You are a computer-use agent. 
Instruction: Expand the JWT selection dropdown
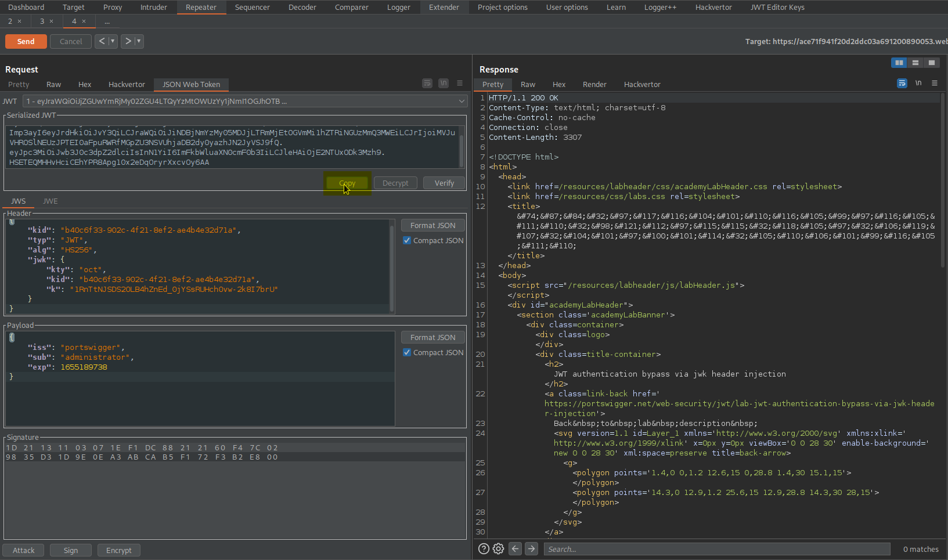click(x=462, y=101)
